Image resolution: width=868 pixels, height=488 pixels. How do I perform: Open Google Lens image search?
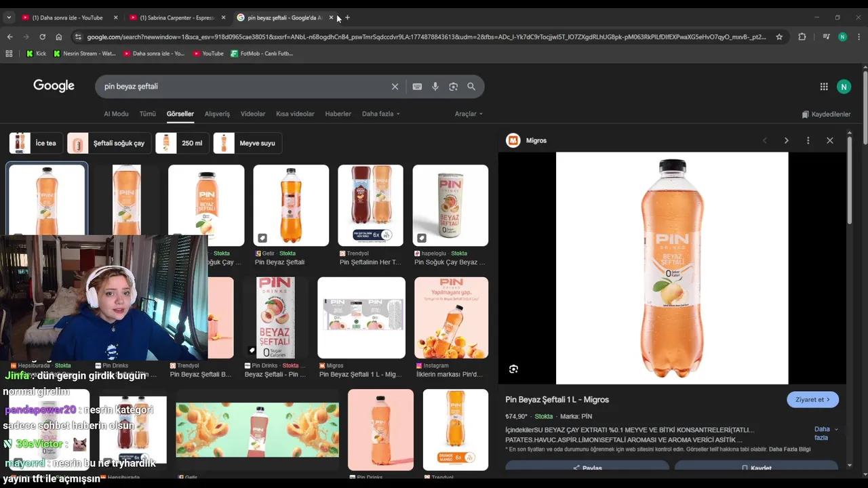(453, 87)
